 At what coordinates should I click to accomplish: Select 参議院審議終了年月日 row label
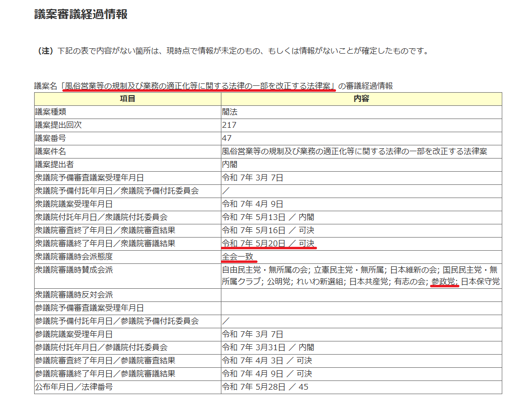pyautogui.click(x=105, y=374)
